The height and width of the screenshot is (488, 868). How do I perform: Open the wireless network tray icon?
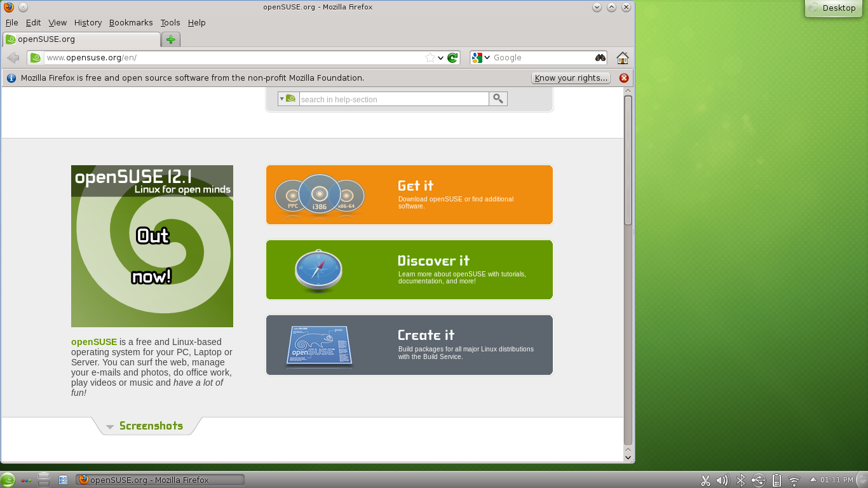click(x=794, y=481)
